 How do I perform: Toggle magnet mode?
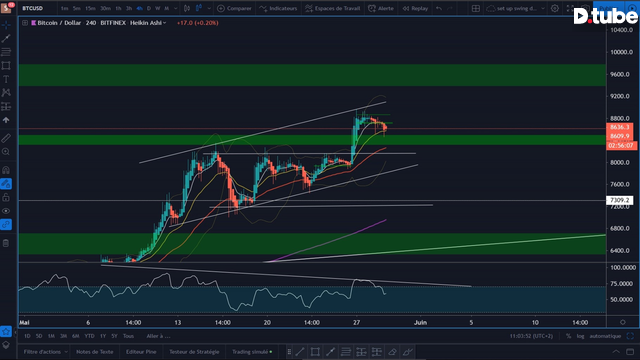point(6,170)
